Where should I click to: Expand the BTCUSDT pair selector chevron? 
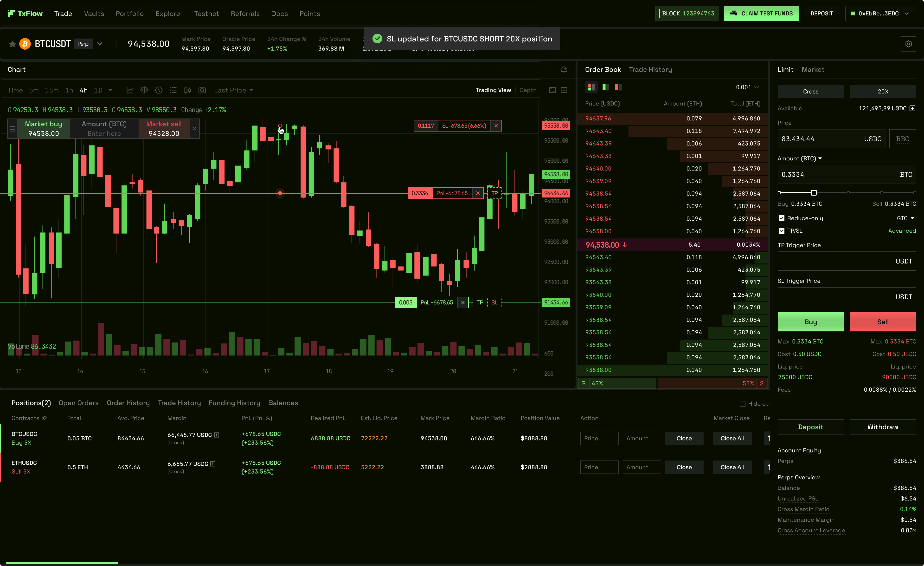[99, 44]
